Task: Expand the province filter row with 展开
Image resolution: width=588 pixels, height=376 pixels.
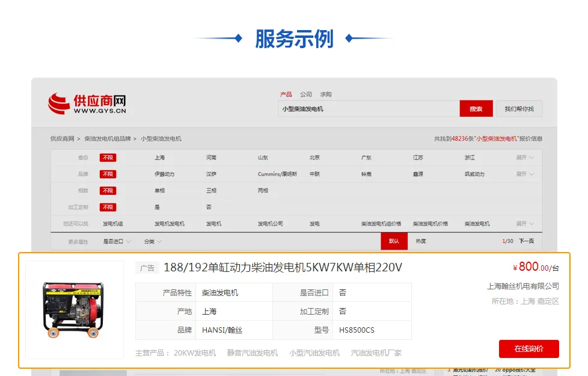Action: tap(525, 158)
